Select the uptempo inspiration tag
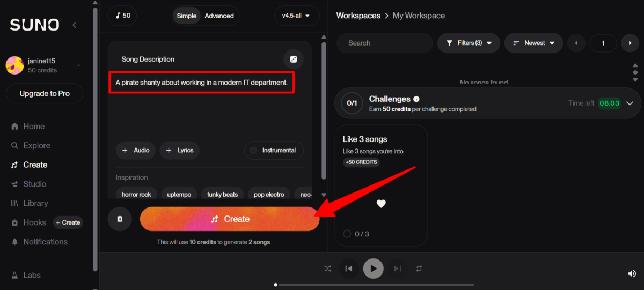Screen dimensions: 644x290 (180, 194)
